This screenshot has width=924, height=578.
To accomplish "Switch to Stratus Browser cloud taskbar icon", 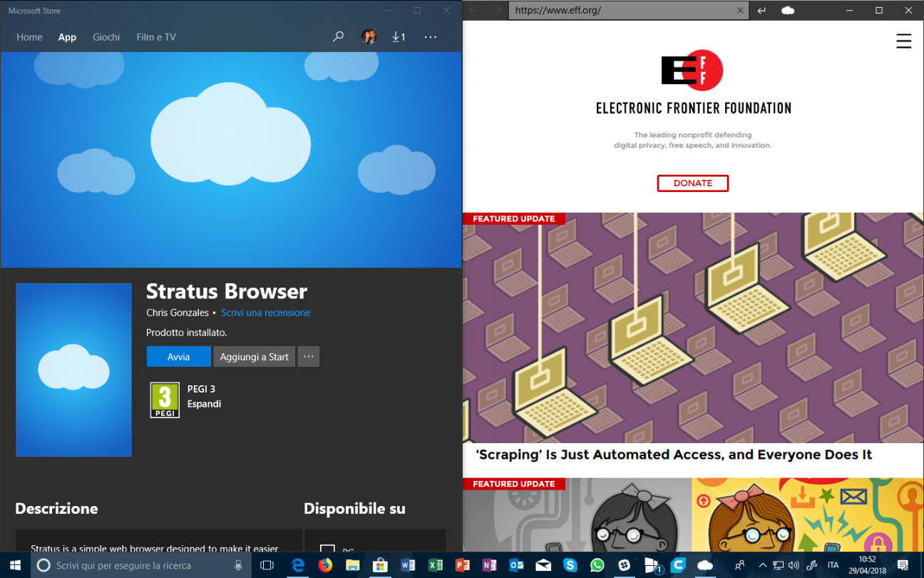I will point(705,565).
